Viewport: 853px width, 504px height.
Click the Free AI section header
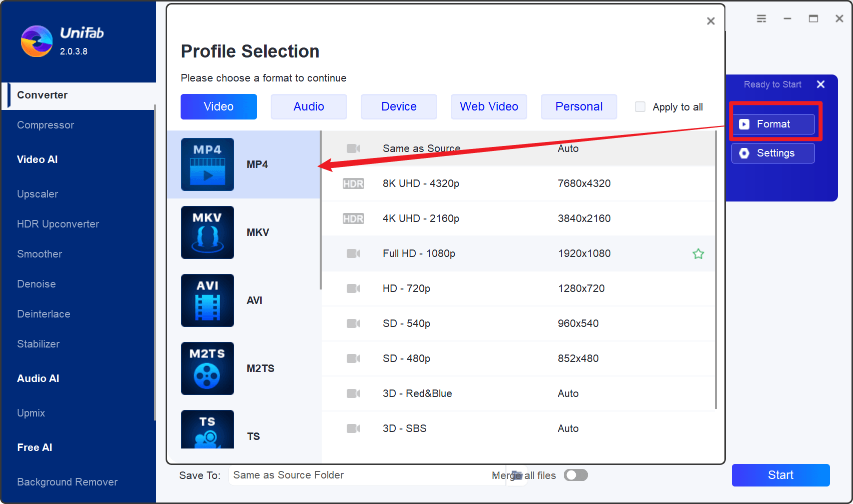35,447
